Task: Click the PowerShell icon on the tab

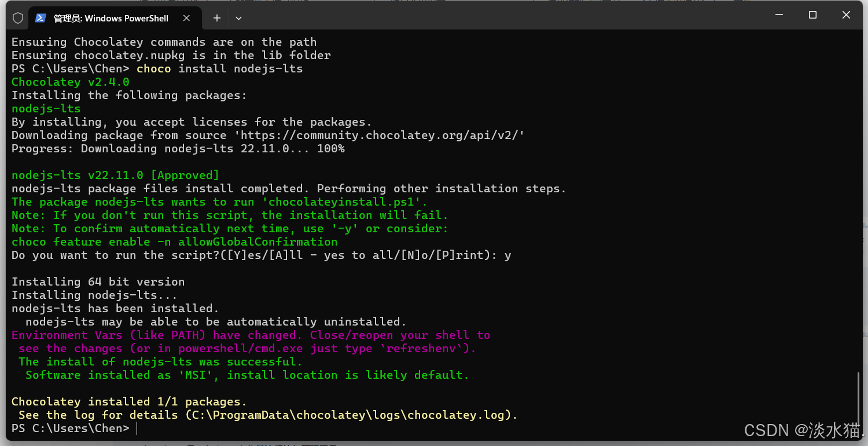Action: (41, 18)
